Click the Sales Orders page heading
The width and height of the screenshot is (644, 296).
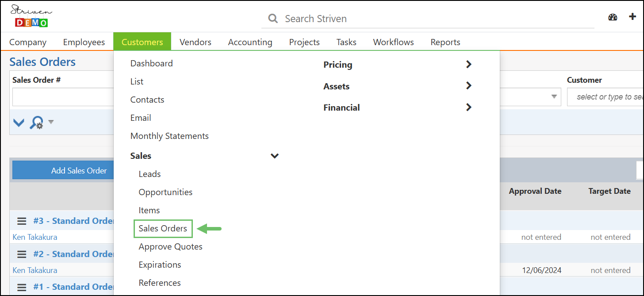click(42, 62)
